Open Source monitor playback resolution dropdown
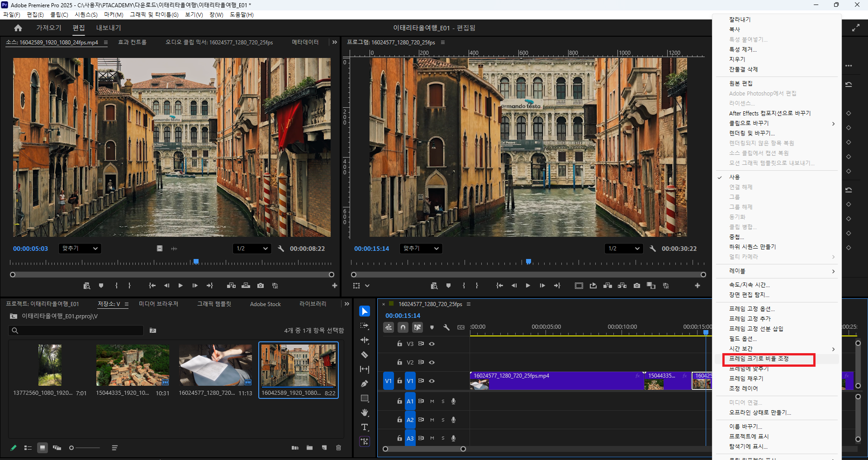The width and height of the screenshot is (868, 460). [252, 249]
